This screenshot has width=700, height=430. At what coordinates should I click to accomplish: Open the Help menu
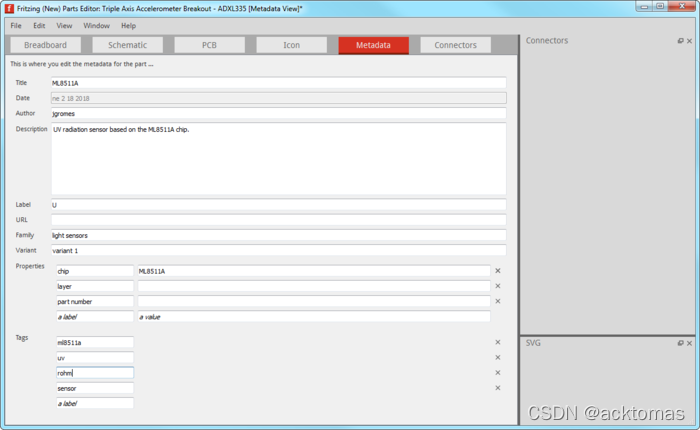tap(128, 25)
